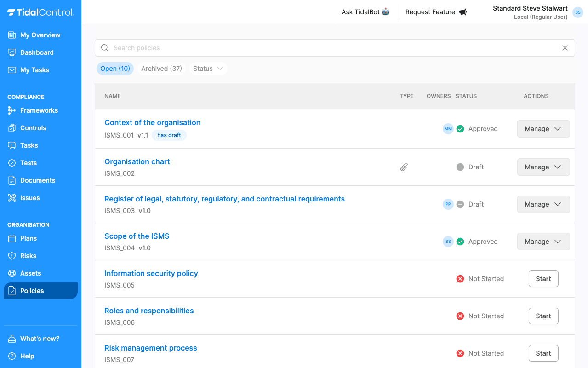Switch to the Archived (37) filter
Screen dimensions: 588x368
161,68
